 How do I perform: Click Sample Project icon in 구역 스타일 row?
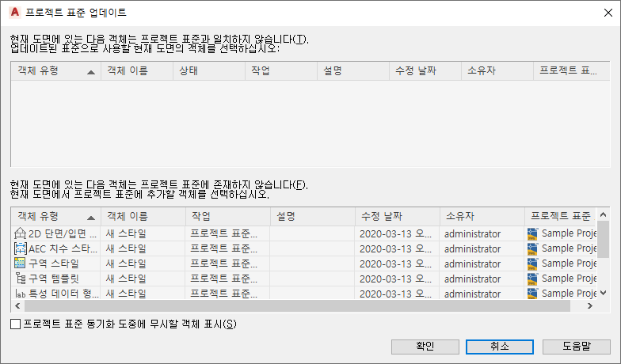coord(532,264)
